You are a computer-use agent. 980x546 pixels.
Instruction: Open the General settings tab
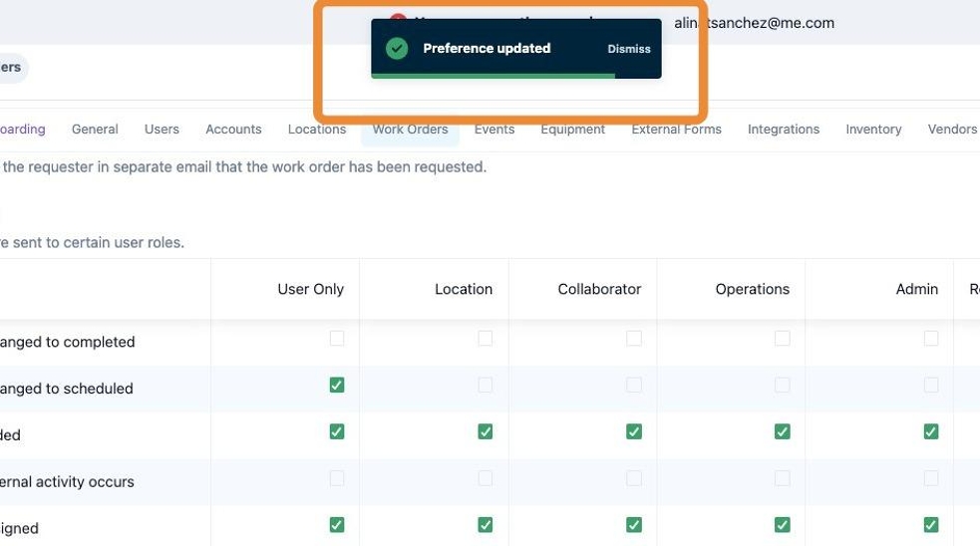[x=95, y=130]
